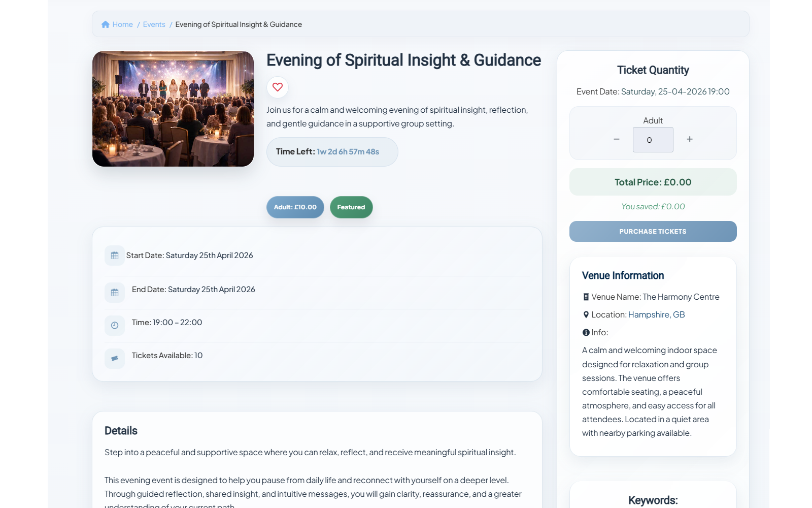812x508 pixels.
Task: Click the Adult quantity input field
Action: [x=653, y=140]
